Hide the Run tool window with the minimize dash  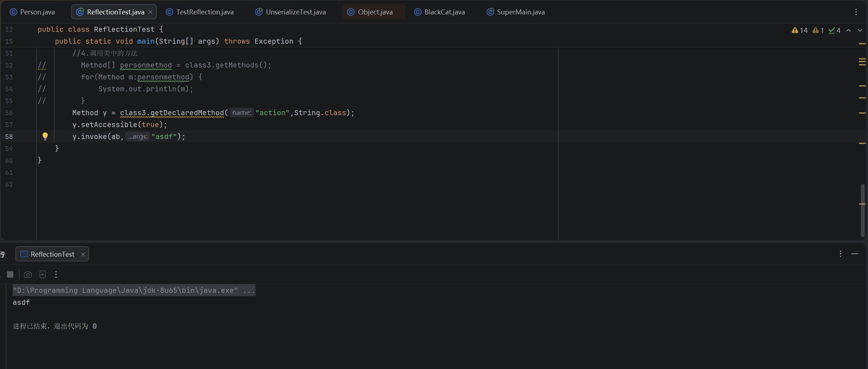point(855,254)
